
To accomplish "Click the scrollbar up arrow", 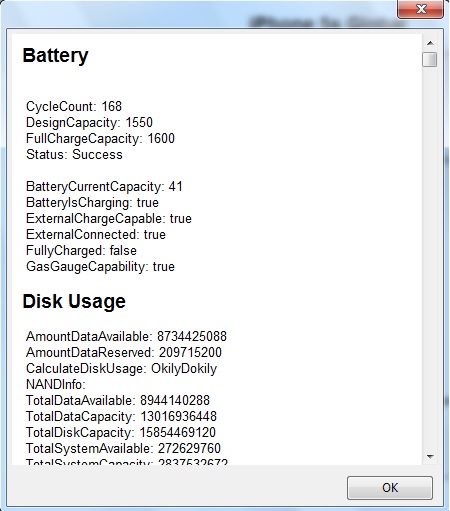I will pyautogui.click(x=430, y=43).
